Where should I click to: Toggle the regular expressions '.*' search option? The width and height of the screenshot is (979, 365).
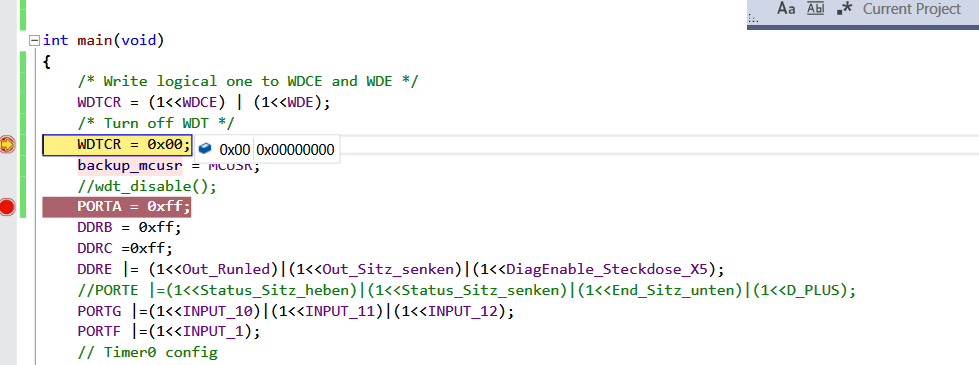pos(844,9)
